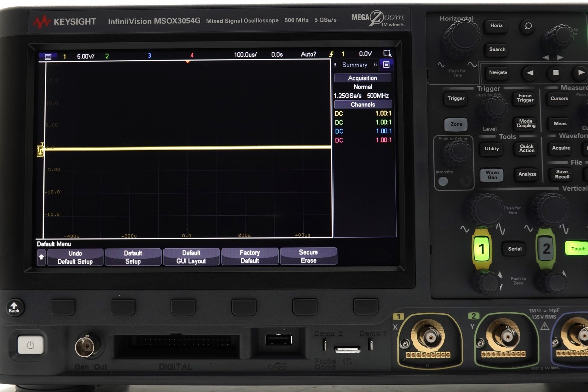Tap the Horiz key
Screen dimensions: 588x392
pos(496,26)
